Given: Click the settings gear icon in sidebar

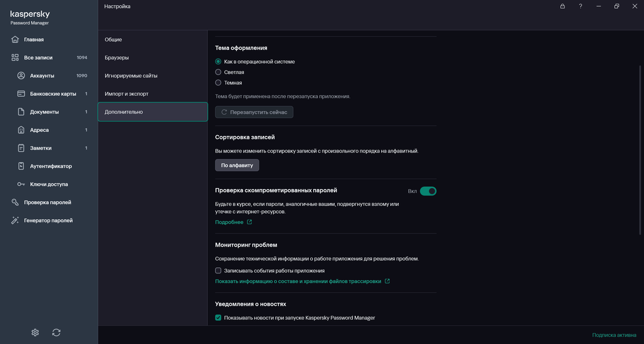Looking at the screenshot, I should 35,333.
